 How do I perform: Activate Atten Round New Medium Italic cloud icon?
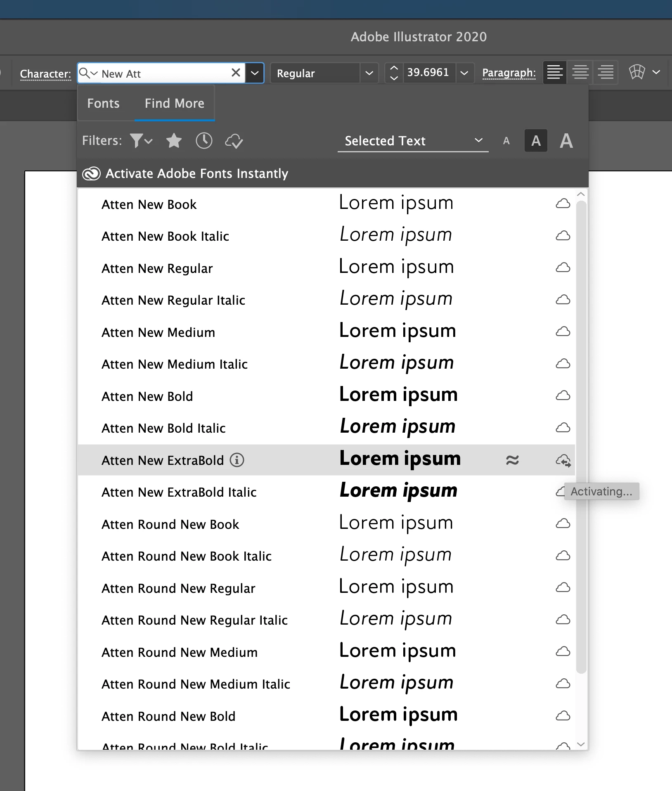(563, 684)
